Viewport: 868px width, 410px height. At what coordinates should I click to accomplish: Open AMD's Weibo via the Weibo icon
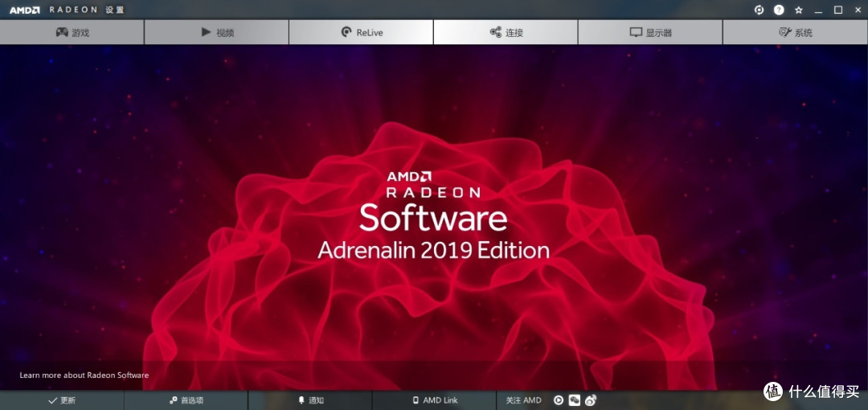click(592, 400)
